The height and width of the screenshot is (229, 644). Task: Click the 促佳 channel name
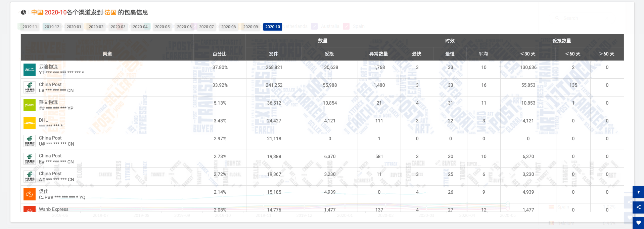tap(44, 191)
